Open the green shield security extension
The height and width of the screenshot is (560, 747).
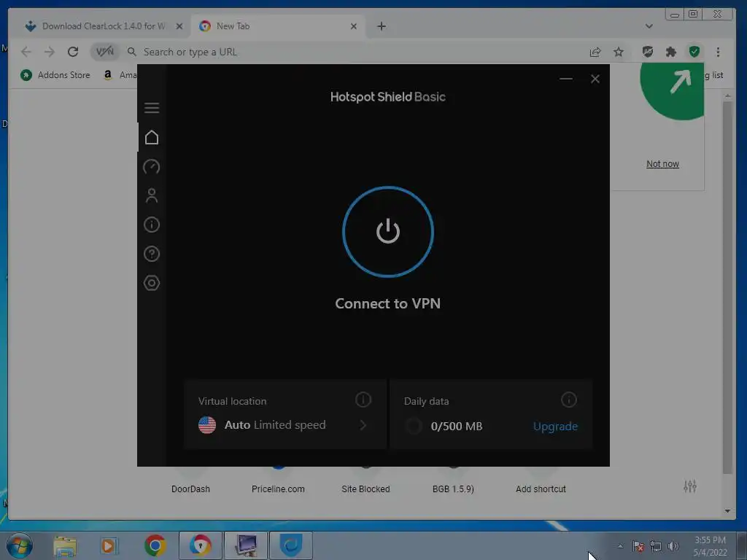[x=694, y=52]
